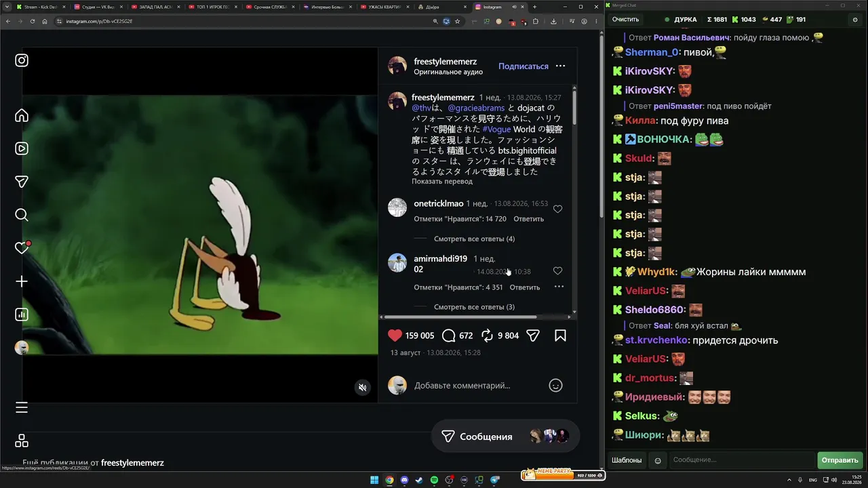Like onetricklmao's comment

(x=557, y=209)
